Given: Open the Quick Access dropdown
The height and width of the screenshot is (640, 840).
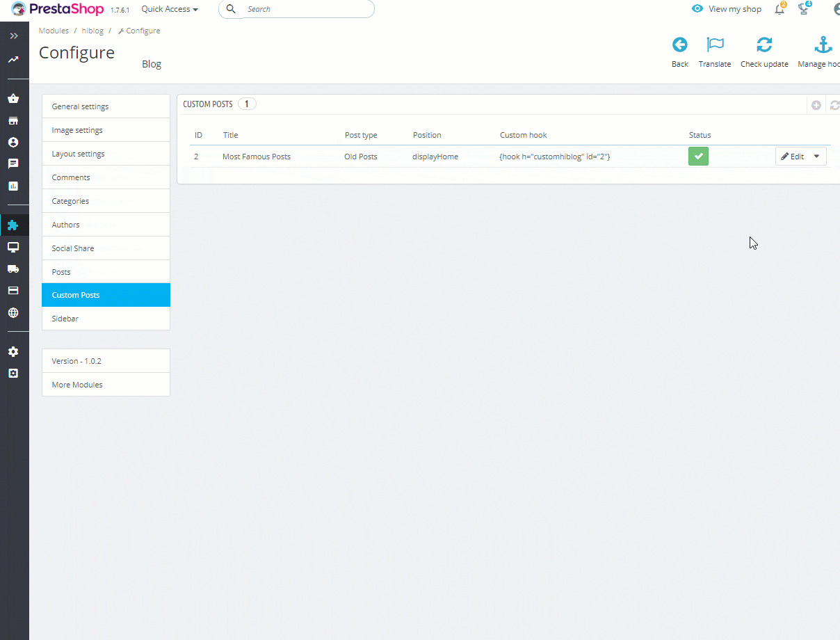Looking at the screenshot, I should (x=170, y=9).
